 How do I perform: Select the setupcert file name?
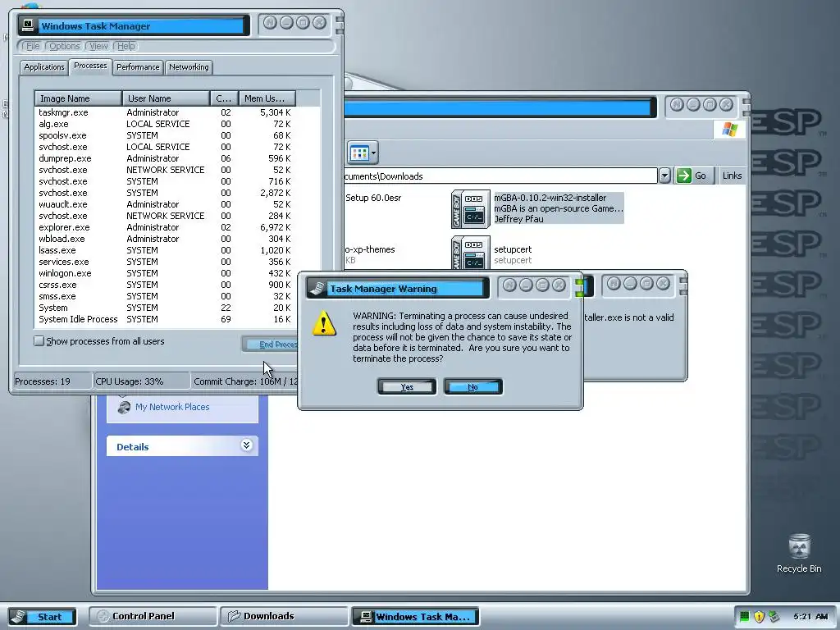(513, 249)
